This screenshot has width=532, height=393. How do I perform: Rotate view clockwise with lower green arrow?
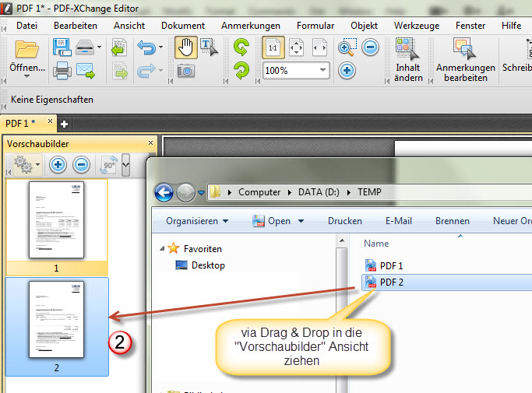[241, 71]
